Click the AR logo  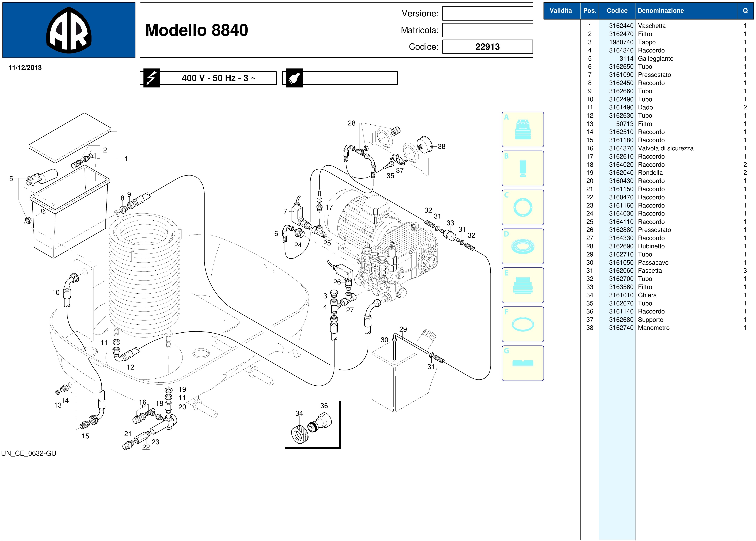(x=69, y=30)
